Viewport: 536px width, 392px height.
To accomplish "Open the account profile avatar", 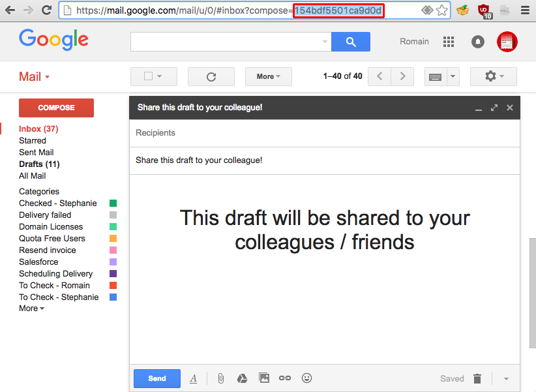I will pyautogui.click(x=507, y=42).
